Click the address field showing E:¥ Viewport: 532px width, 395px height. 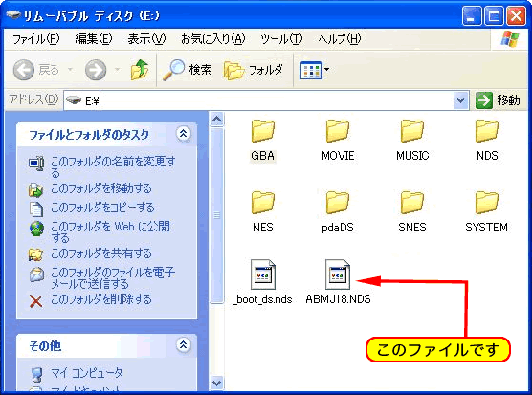(258, 100)
